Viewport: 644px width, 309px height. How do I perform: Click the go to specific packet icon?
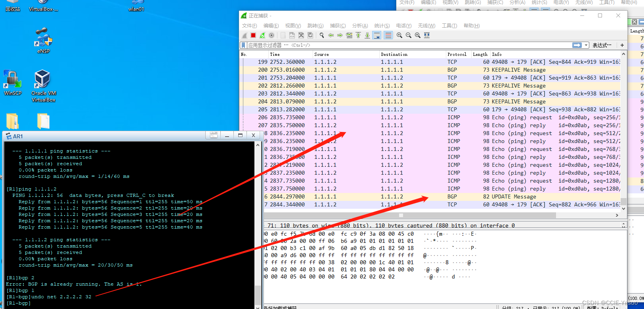(349, 35)
